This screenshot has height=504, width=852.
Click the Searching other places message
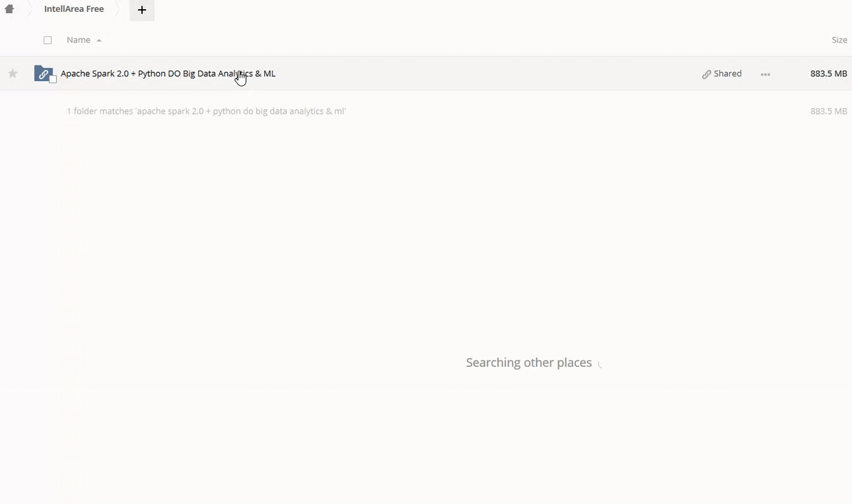pyautogui.click(x=528, y=363)
